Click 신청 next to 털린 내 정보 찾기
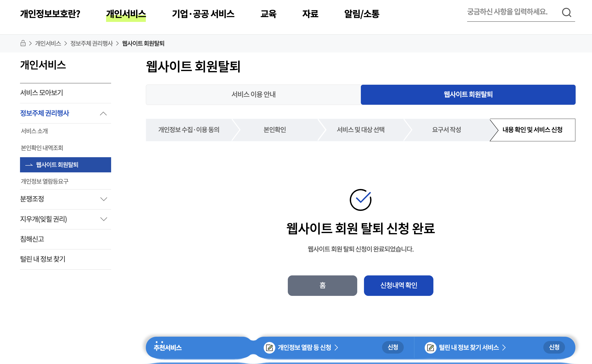 (x=554, y=347)
